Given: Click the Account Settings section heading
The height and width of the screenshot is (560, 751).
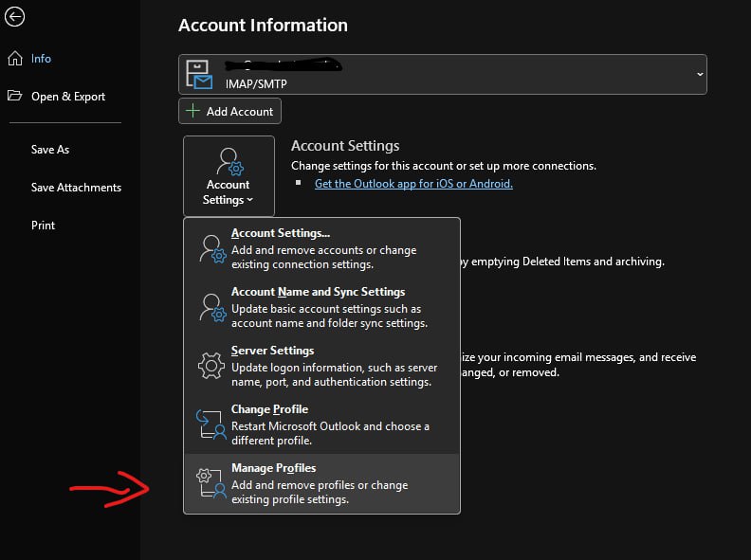Looking at the screenshot, I should 345,146.
